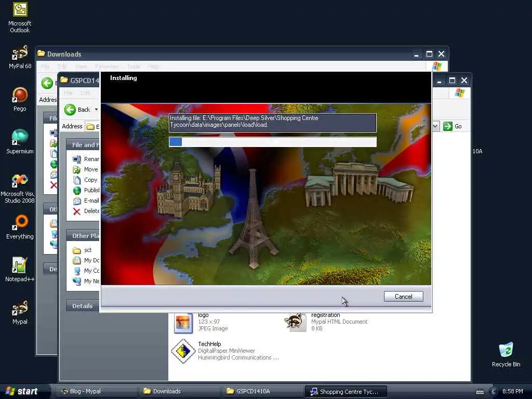Screen dimensions: 532x399
Task: Click the E-mail this file task
Action: pyautogui.click(x=86, y=201)
